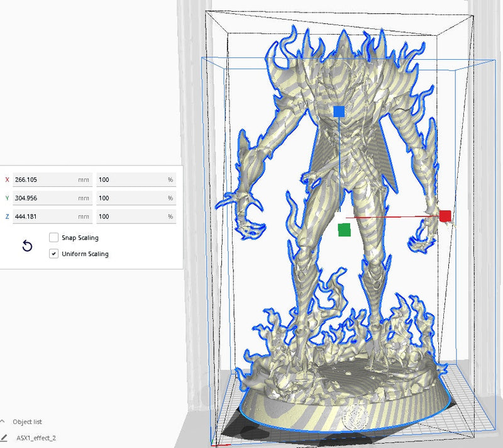Viewport: 503px width, 448px height.
Task: Click the edit pencil icon beside ASX1_effect_2
Action: (x=4, y=438)
